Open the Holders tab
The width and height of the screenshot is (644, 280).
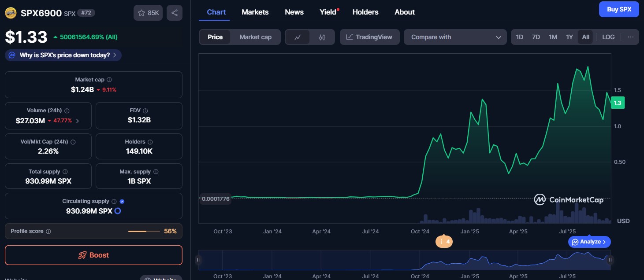[x=366, y=12]
